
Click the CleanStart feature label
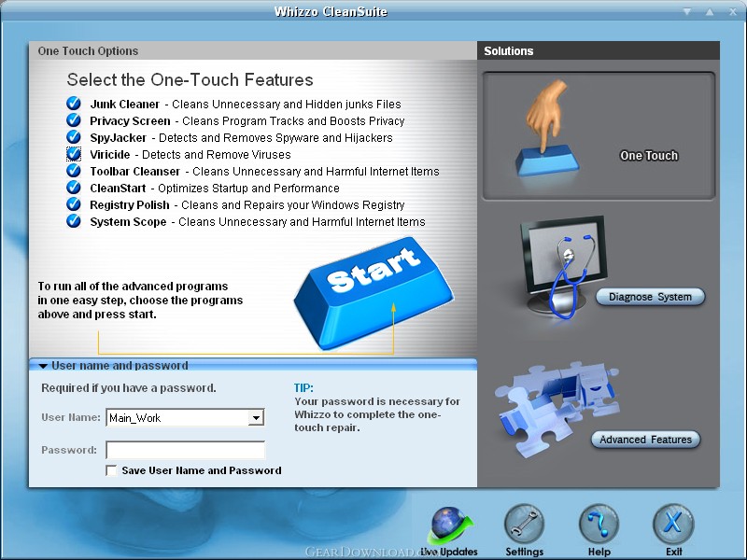(x=119, y=189)
